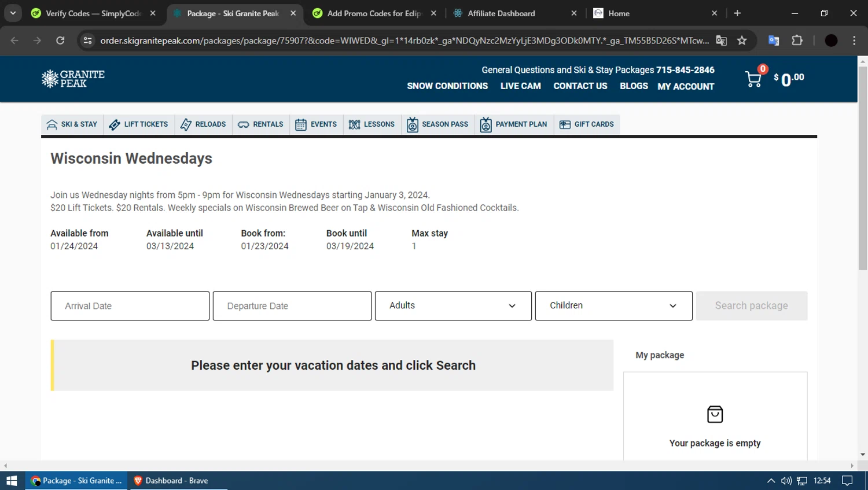Click the Wisconsin Wednesdays heading
This screenshot has width=868, height=490.
(x=131, y=159)
